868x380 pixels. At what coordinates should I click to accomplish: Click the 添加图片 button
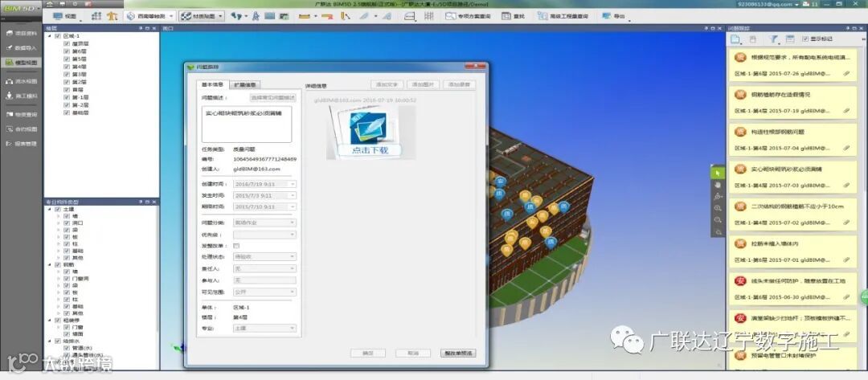pyautogui.click(x=423, y=84)
